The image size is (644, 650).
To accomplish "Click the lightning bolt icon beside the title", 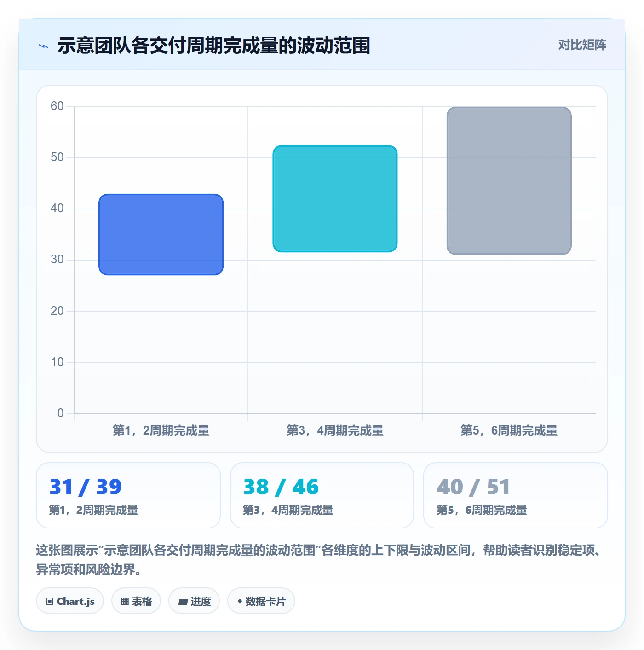I will pos(44,46).
